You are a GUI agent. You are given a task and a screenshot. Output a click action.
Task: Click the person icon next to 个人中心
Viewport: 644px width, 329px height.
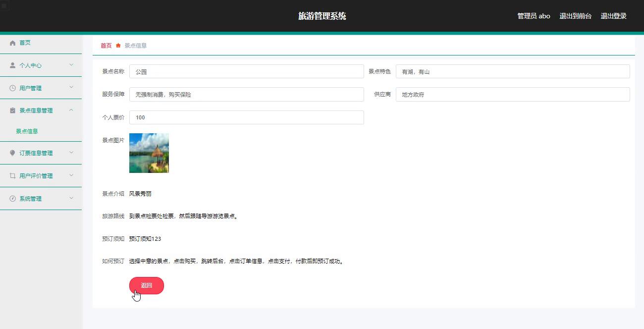coord(12,65)
